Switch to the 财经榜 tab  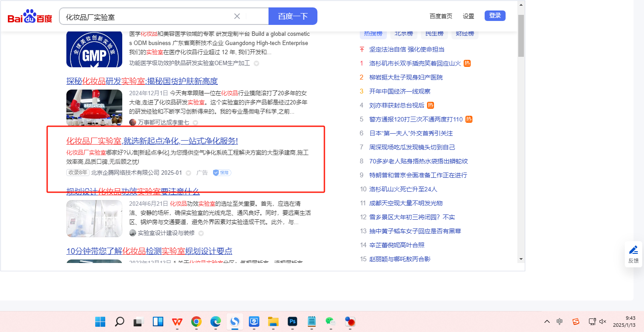[x=465, y=34]
